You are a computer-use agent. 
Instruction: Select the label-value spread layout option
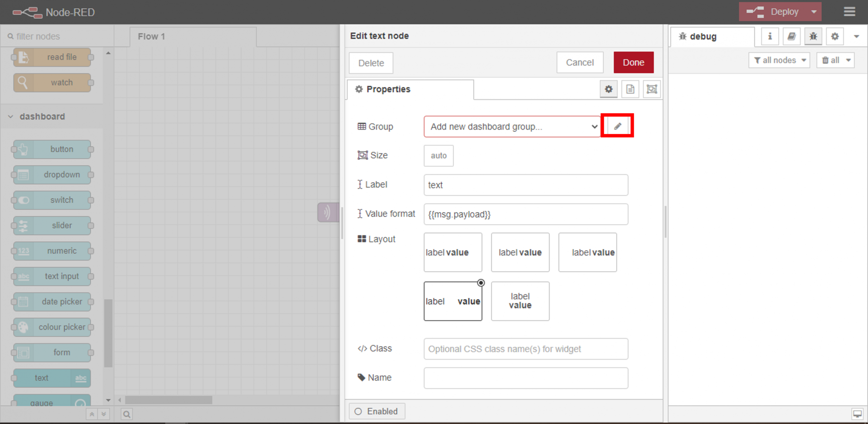453,301
